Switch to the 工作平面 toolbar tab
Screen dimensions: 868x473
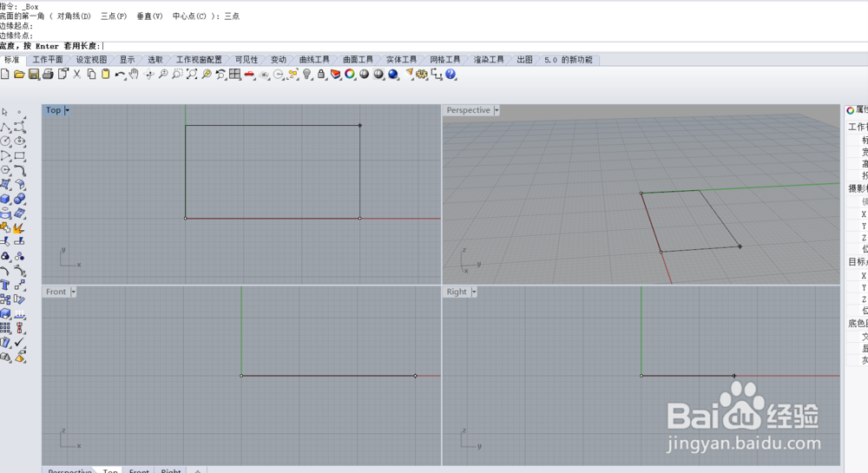(x=48, y=60)
